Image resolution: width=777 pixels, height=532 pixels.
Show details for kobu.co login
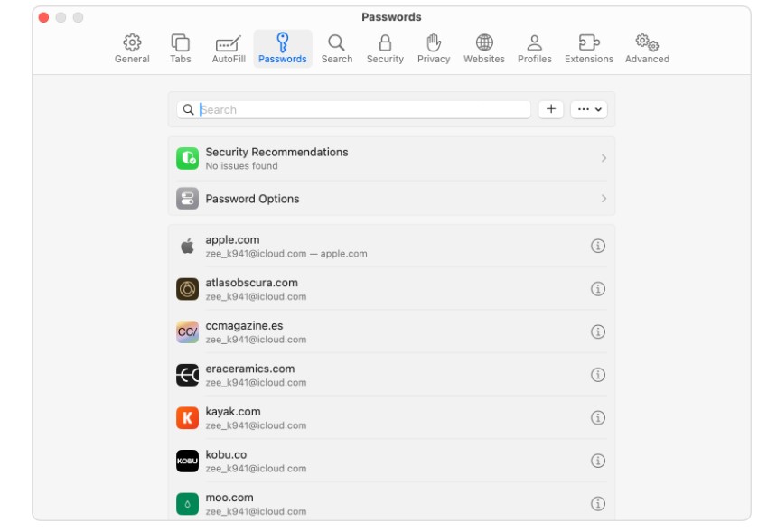597,461
